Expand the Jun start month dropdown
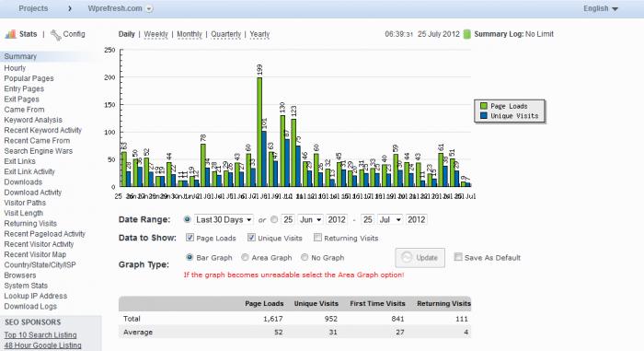Screen dimensions: 644x351 tap(310, 220)
